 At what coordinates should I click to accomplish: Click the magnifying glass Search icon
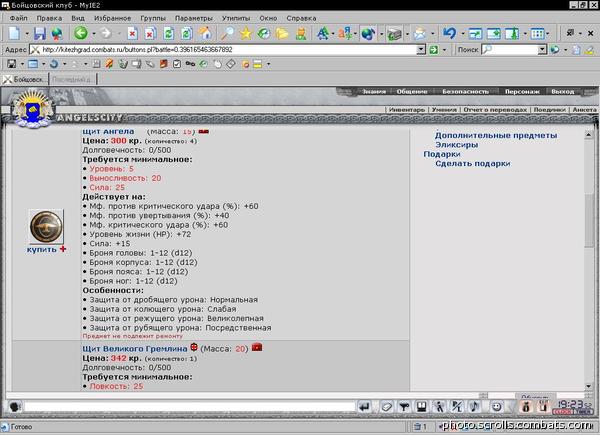click(x=227, y=34)
